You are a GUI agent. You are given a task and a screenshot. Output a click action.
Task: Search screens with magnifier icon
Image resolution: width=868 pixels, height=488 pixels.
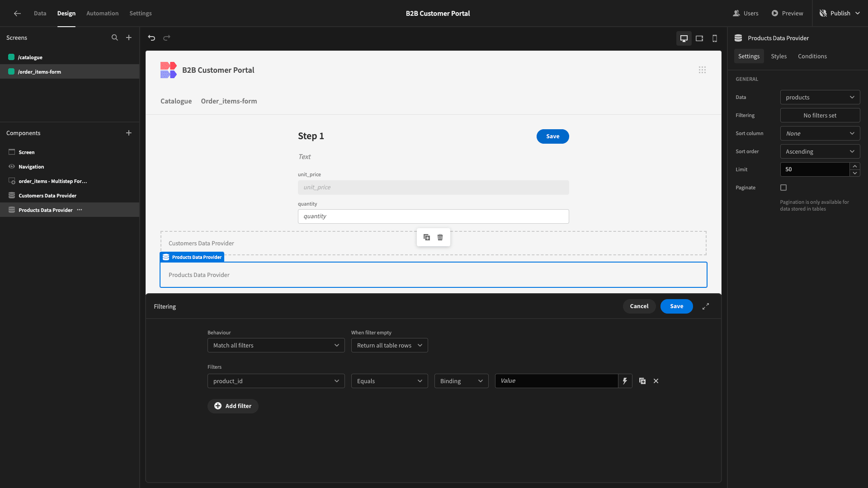click(x=115, y=38)
